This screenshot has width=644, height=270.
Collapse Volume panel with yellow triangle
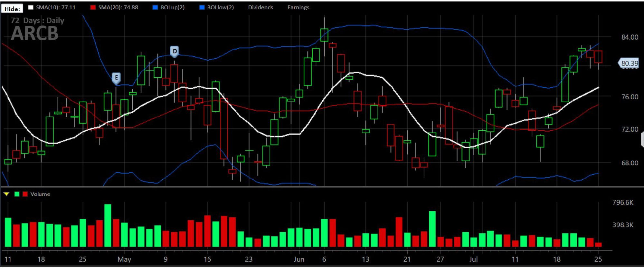[x=6, y=194]
